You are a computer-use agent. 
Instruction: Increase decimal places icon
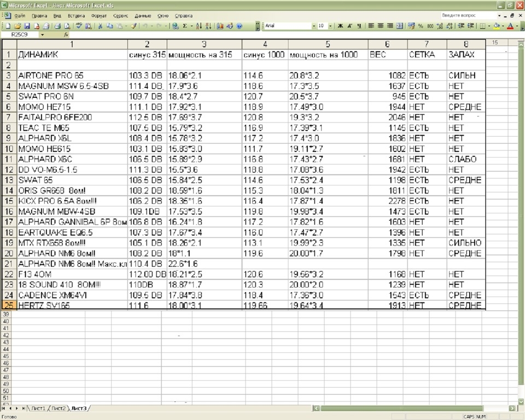(x=440, y=26)
